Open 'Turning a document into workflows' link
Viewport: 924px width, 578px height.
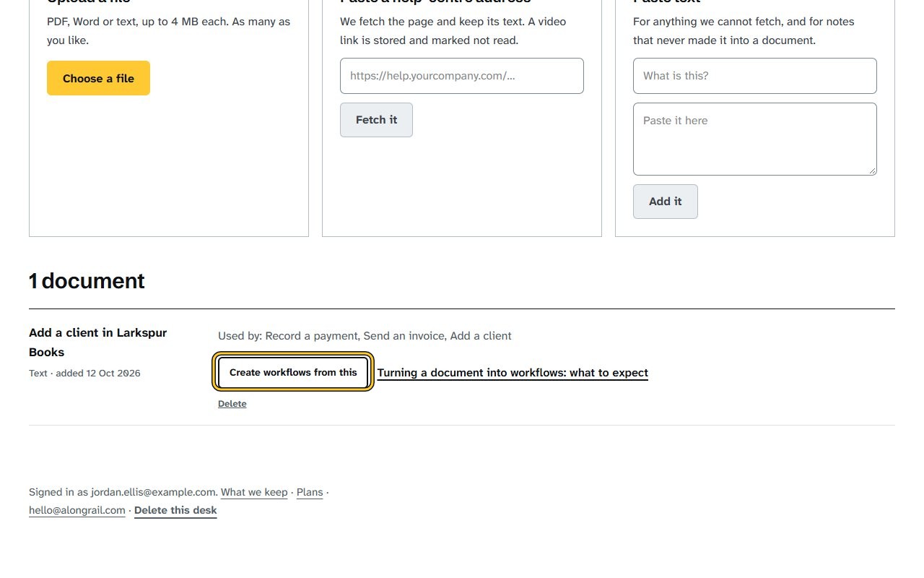(513, 373)
